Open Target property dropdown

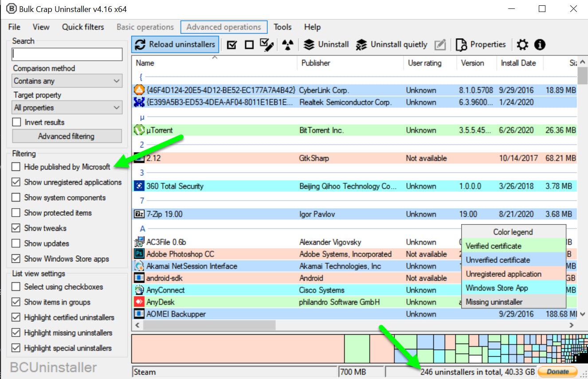[x=67, y=107]
